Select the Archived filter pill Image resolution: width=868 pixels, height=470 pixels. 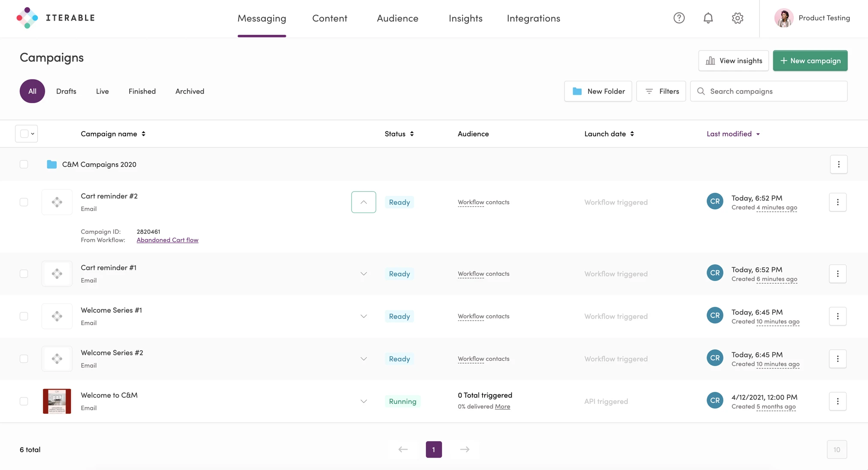point(189,91)
